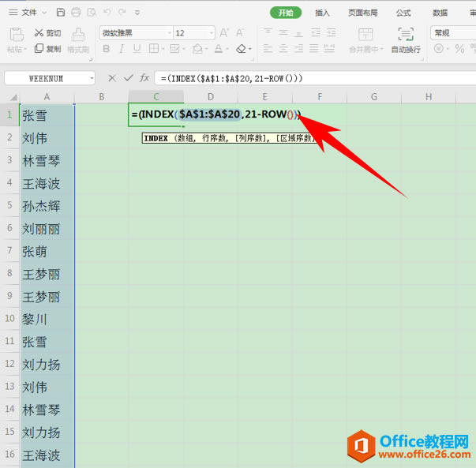Click cell A1 containing 张雪
The height and width of the screenshot is (468, 476).
point(47,115)
